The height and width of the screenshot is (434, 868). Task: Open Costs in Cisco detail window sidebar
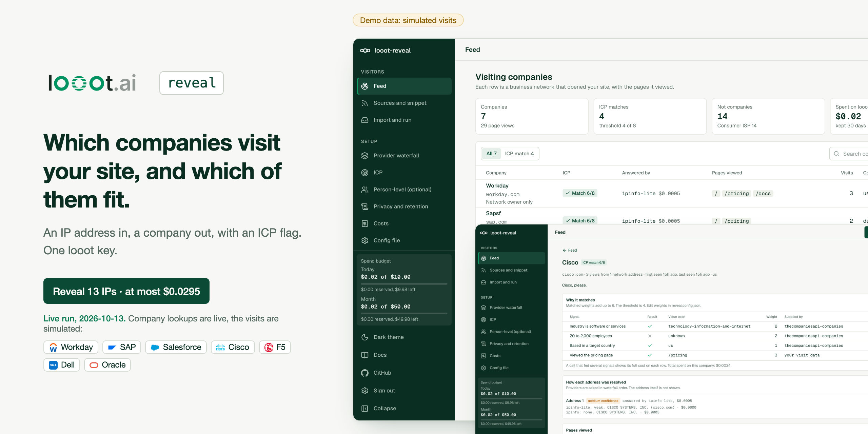click(511, 356)
